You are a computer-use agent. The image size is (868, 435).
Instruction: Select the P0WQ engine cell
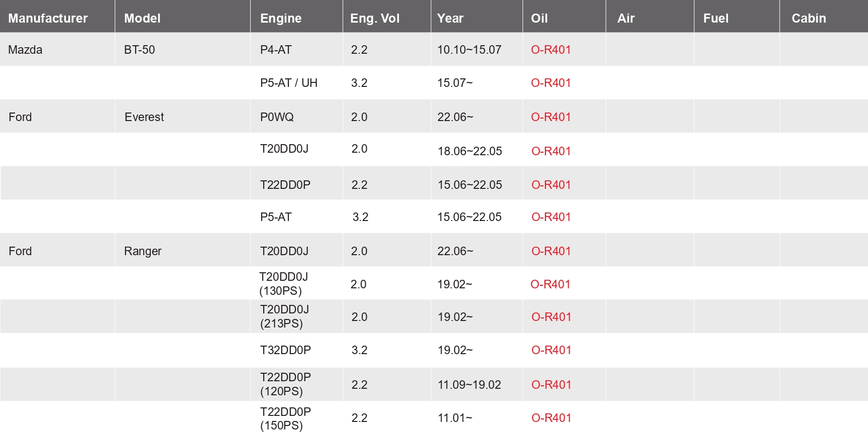pyautogui.click(x=277, y=117)
